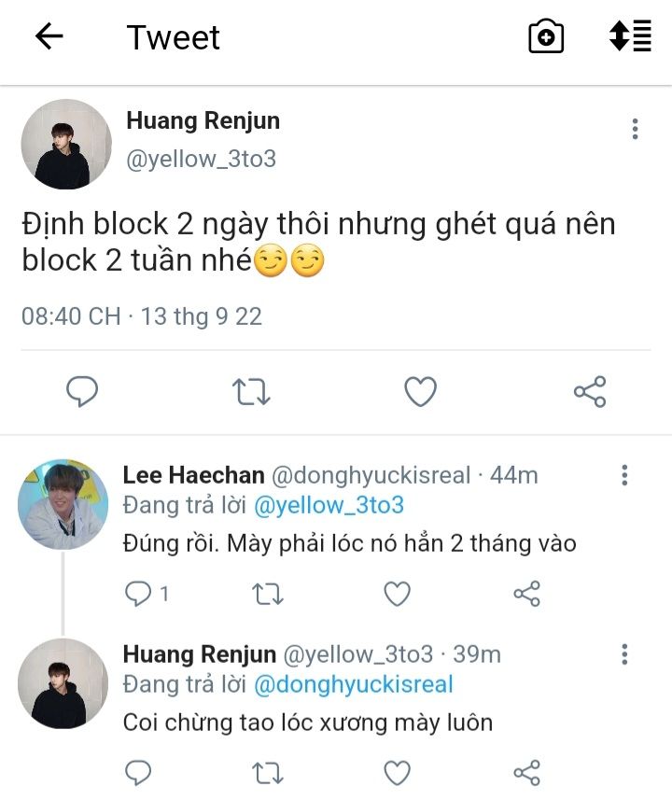Retweet the last Huang Renjun reply
Screen dimensions: 672x800
269,772
